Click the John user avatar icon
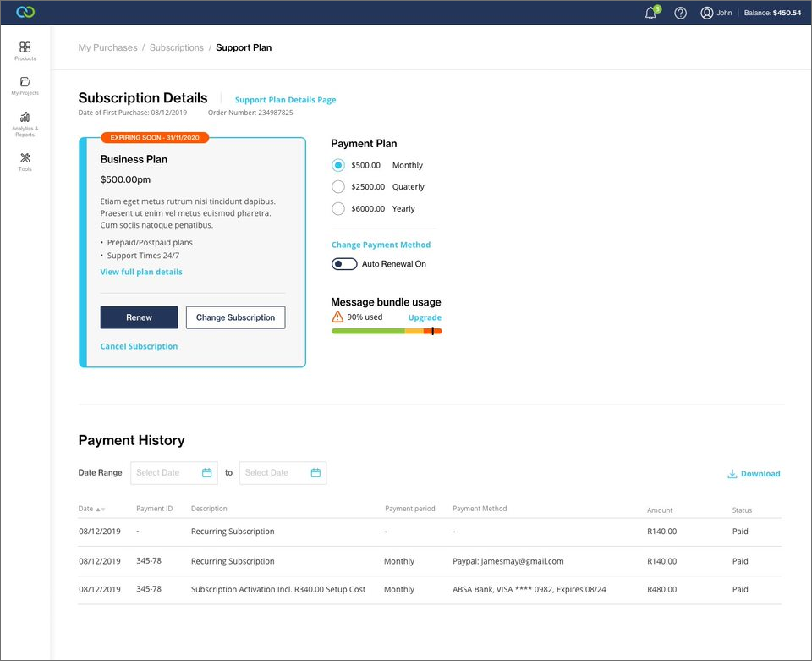 coord(706,13)
